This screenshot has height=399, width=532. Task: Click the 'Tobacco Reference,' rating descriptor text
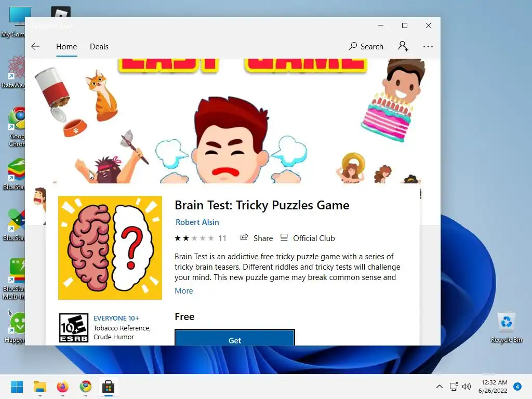coord(122,328)
